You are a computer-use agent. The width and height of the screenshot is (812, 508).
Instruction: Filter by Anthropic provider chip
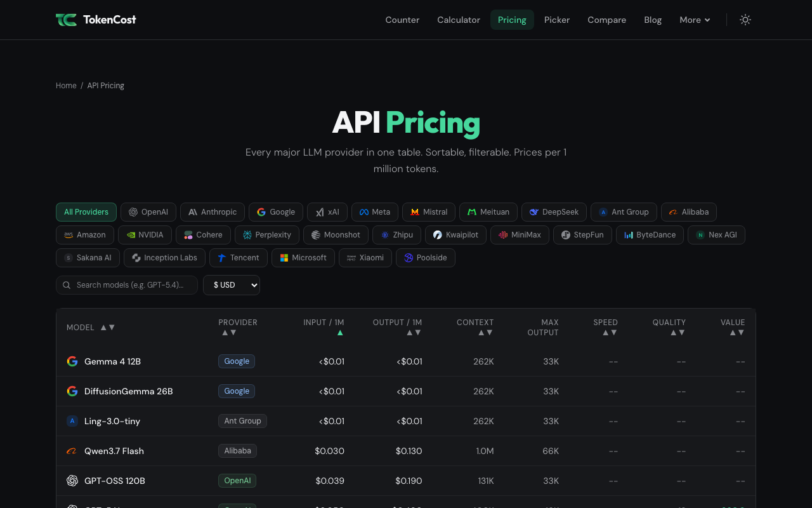click(213, 212)
